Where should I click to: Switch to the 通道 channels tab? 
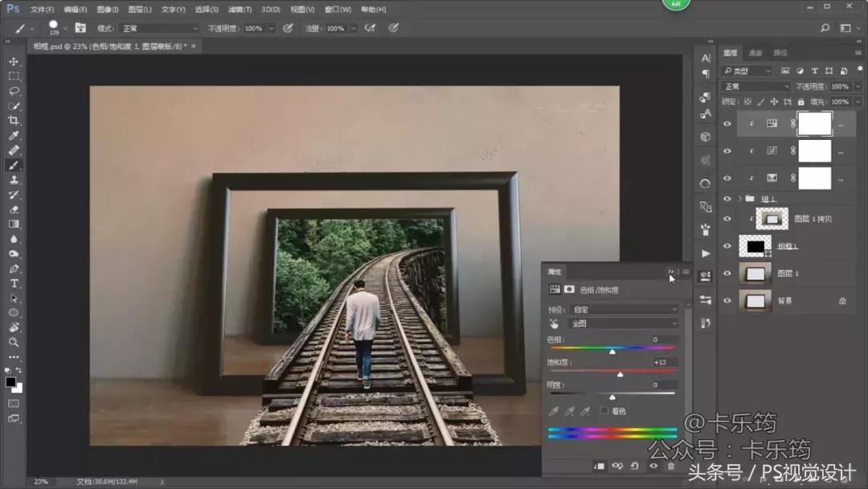pos(755,53)
